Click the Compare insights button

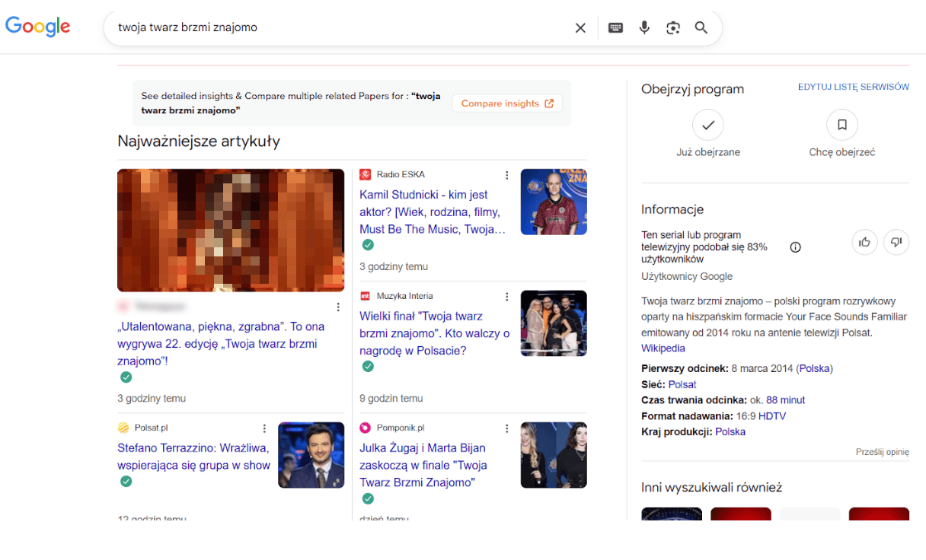507,103
